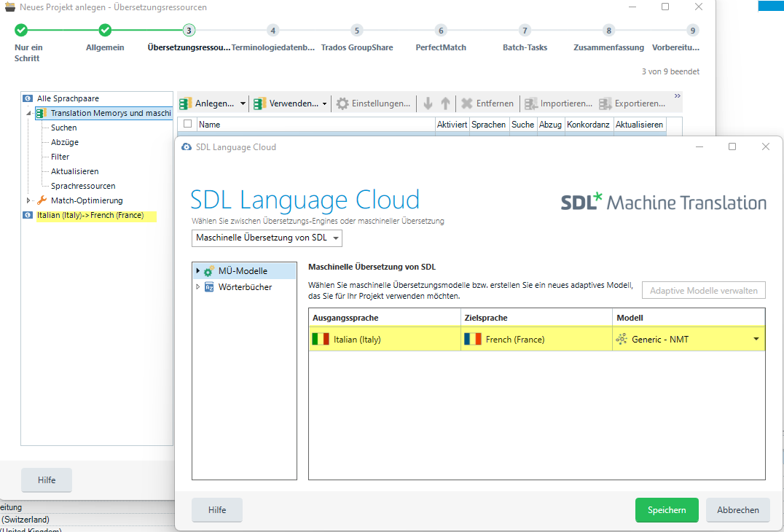Screen dimensions: 784x532
Task: Click the Konkordanz column header
Action: [589, 125]
